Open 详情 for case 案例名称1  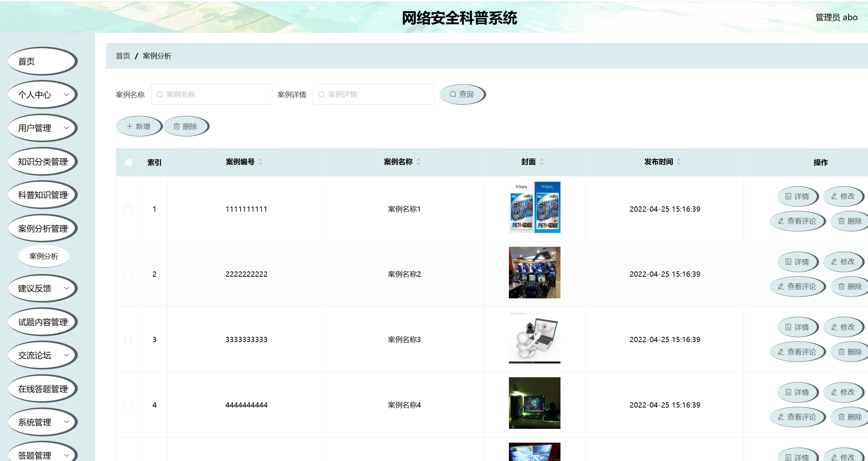[798, 196]
